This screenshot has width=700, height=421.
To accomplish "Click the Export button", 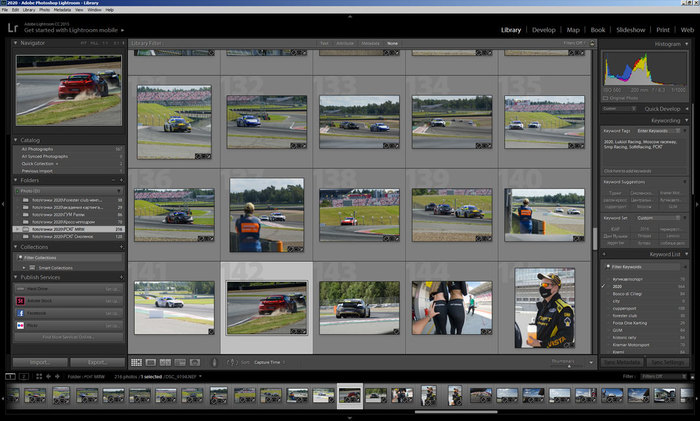I will point(97,362).
